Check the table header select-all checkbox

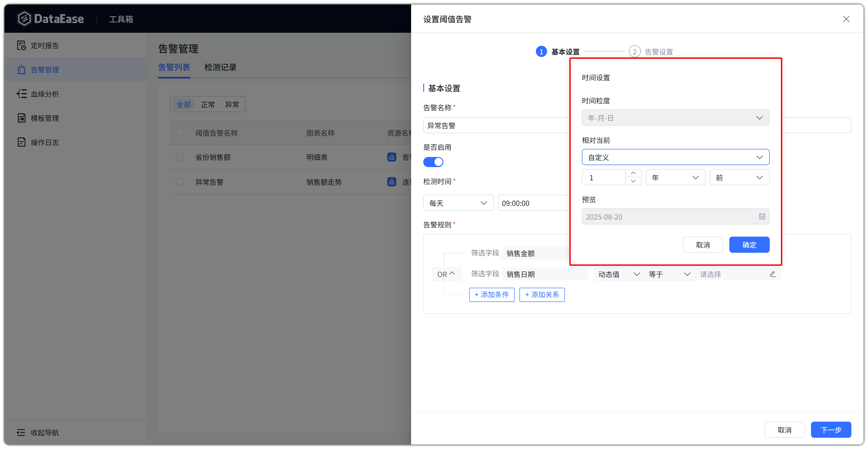180,133
